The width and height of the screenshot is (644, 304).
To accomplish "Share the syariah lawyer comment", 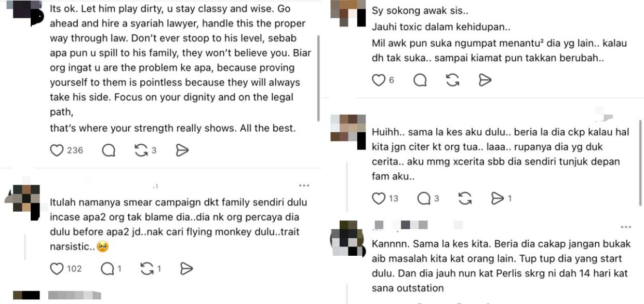I will point(182,150).
